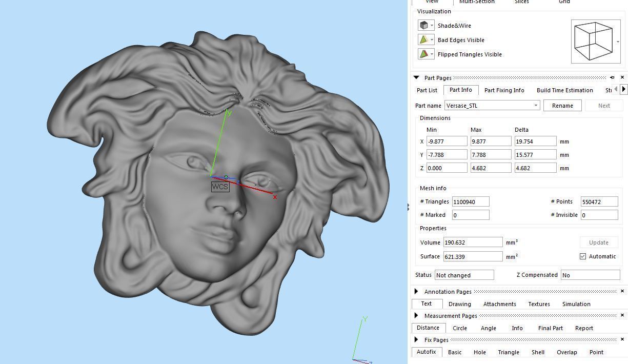Click the X Delta field showing 19.754
This screenshot has height=364, width=628.
pyautogui.click(x=535, y=141)
